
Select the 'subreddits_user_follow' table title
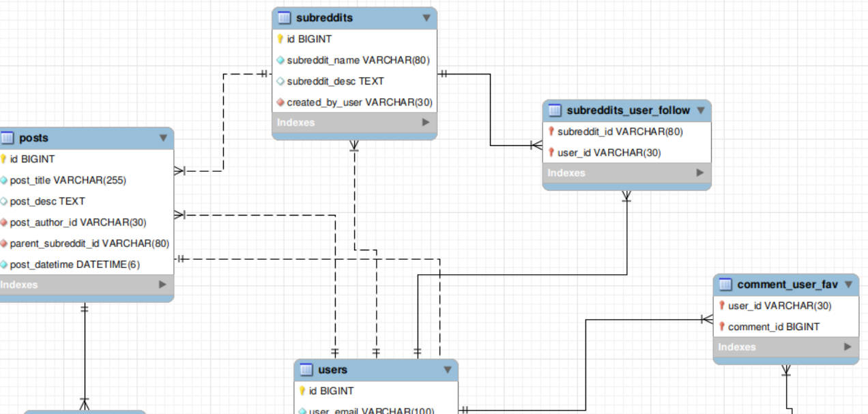pyautogui.click(x=628, y=110)
